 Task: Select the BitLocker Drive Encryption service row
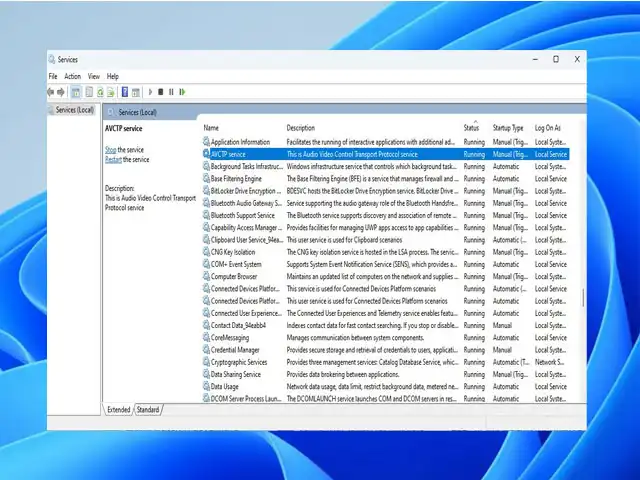(386, 191)
